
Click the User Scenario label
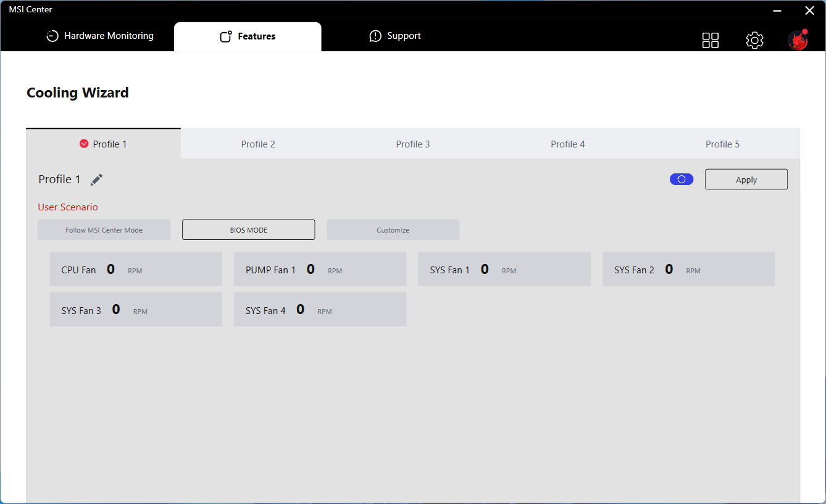(68, 207)
